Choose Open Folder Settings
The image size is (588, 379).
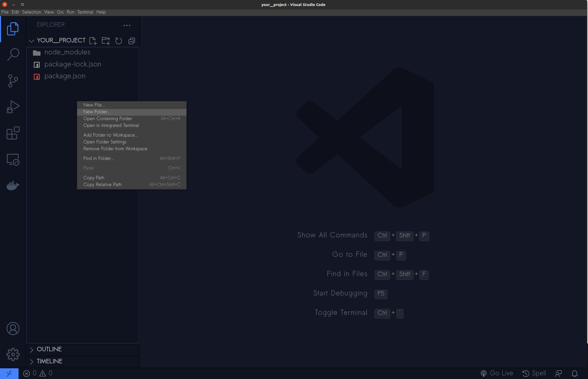click(x=132, y=142)
